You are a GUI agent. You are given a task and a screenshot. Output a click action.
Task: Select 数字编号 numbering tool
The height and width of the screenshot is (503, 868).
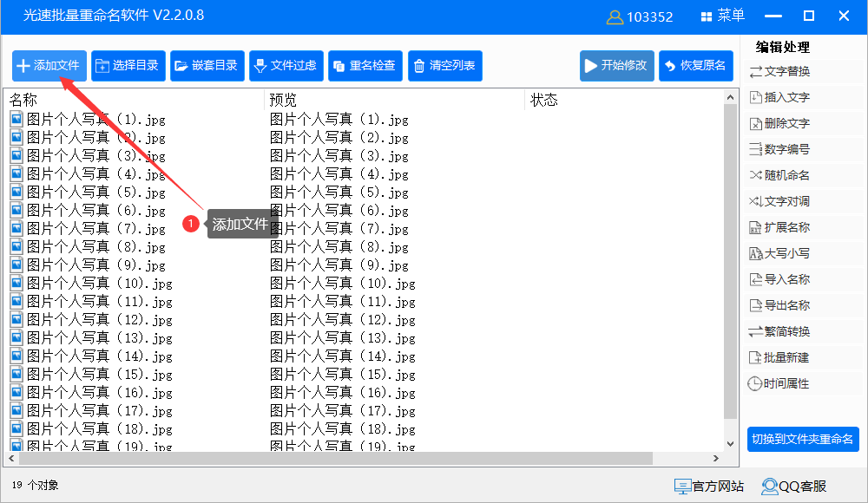pos(779,149)
